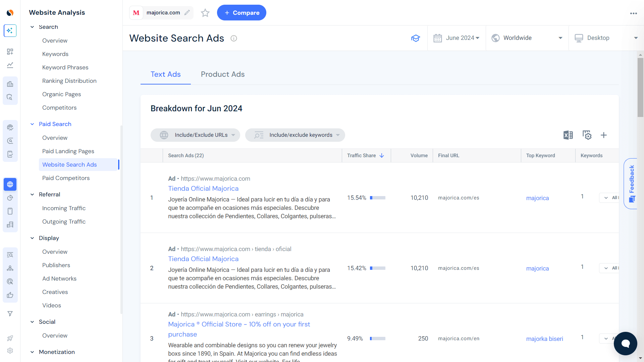This screenshot has width=644, height=362.
Task: Open the target cursor icon in sidebar
Action: (x=10, y=282)
